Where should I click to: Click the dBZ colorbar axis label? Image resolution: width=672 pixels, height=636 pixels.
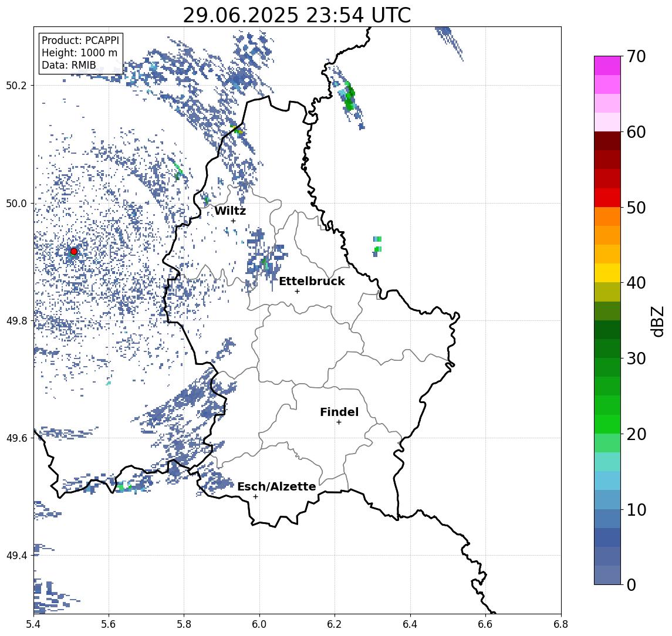tap(657, 320)
